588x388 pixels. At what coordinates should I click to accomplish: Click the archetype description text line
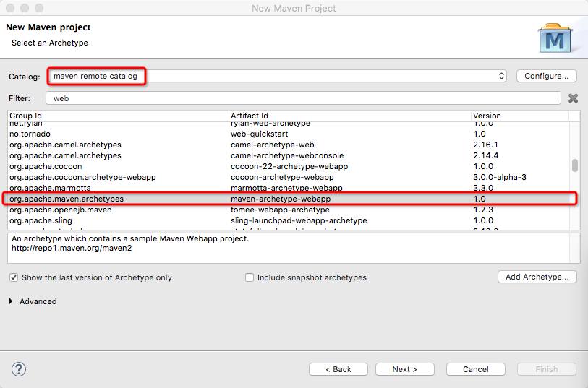pos(130,238)
